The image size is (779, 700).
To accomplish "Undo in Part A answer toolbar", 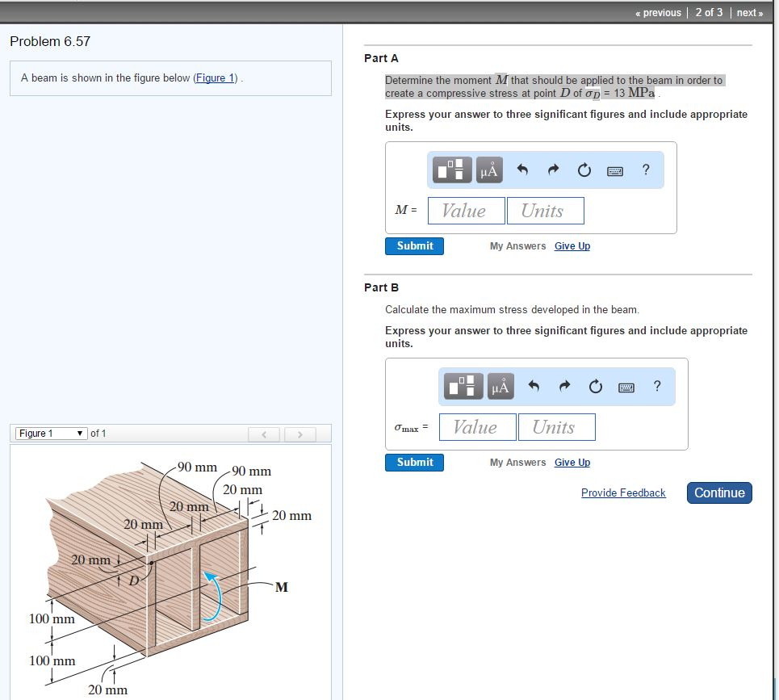I will 522,170.
